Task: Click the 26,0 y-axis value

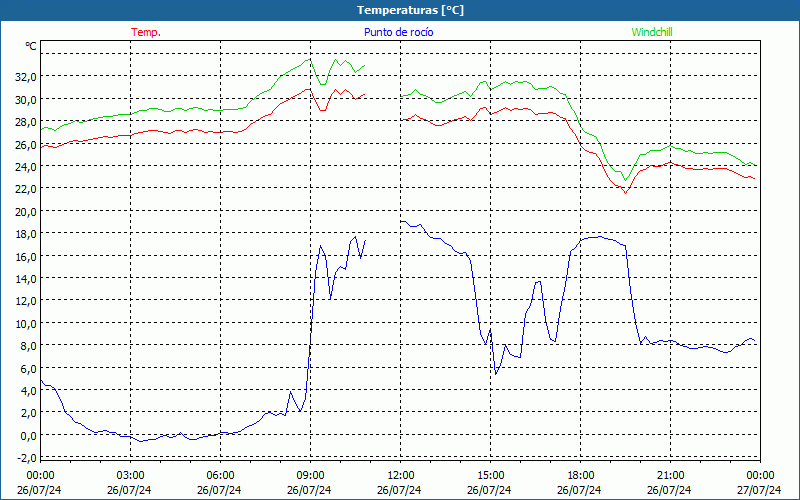Action: (26, 144)
